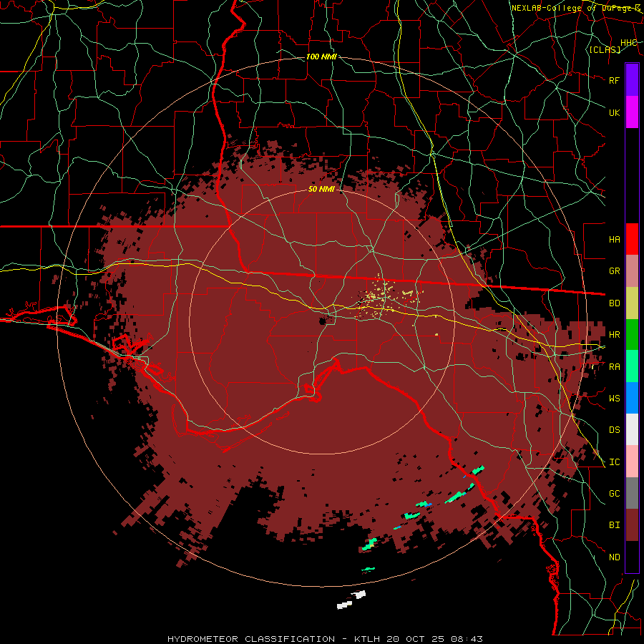
Task: Click the black radar site dot at center
Action: (x=323, y=321)
